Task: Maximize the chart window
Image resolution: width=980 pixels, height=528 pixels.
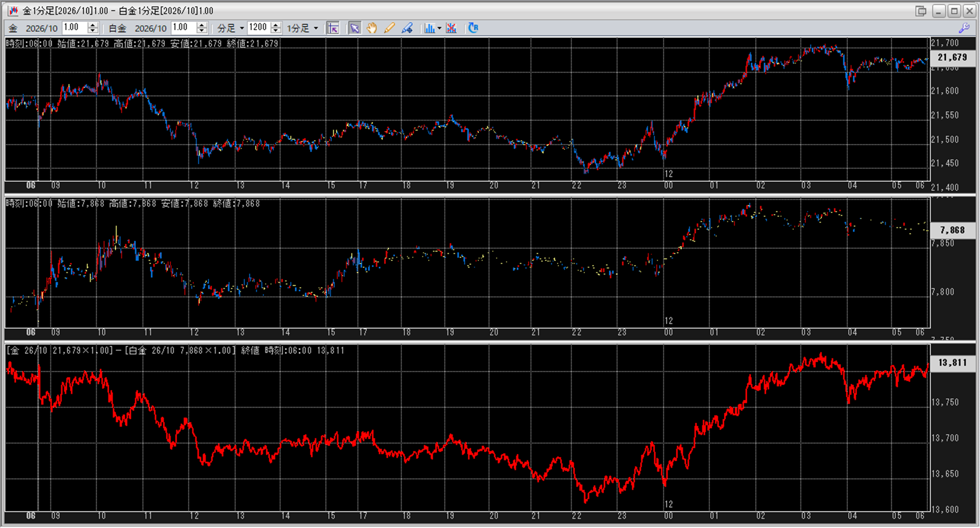Action: 954,11
